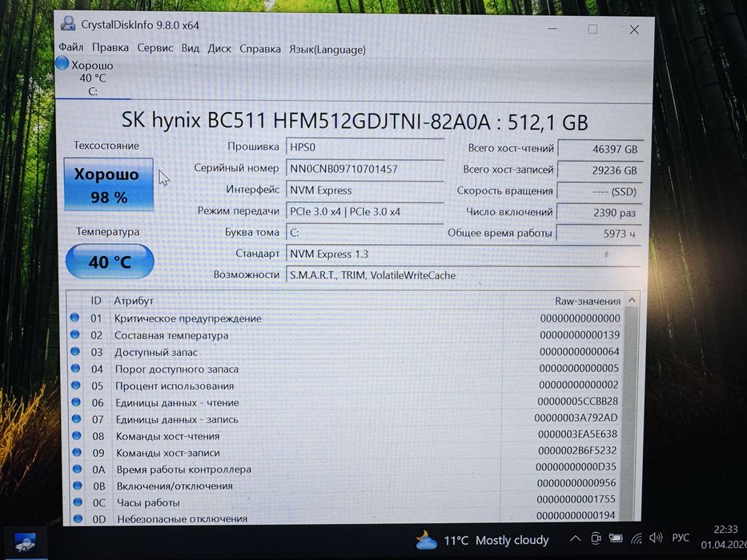The image size is (747, 560).
Task: Click the host writes value 29236 GB
Action: click(x=600, y=170)
